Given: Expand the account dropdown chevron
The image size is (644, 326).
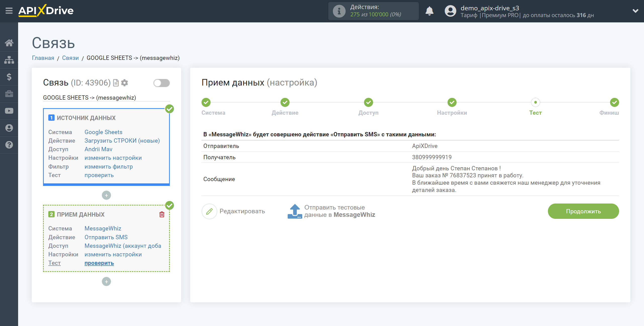Looking at the screenshot, I should (635, 11).
